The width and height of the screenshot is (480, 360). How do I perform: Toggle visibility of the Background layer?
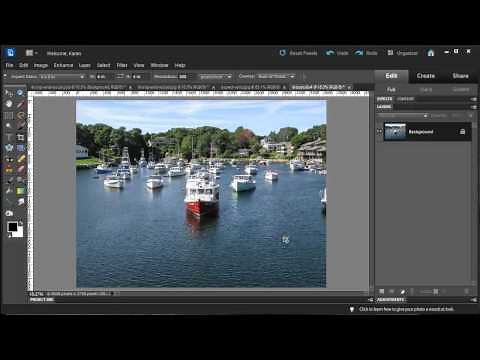(380, 131)
